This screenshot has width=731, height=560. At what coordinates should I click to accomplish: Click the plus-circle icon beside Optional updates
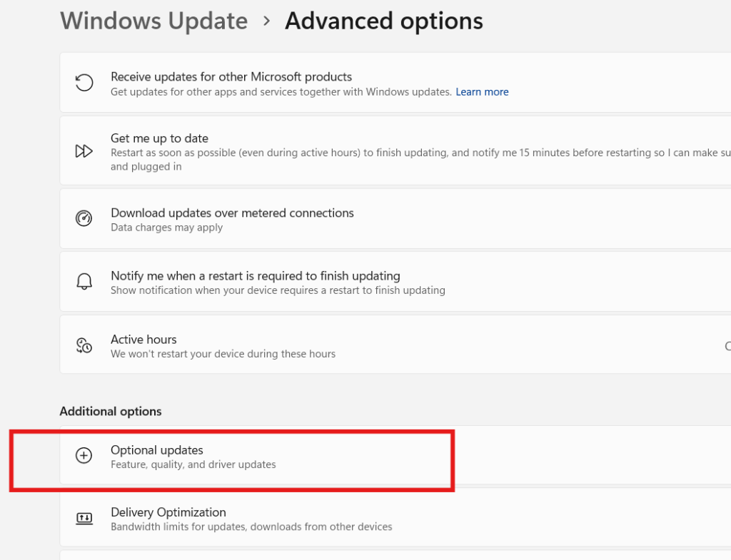tap(84, 455)
